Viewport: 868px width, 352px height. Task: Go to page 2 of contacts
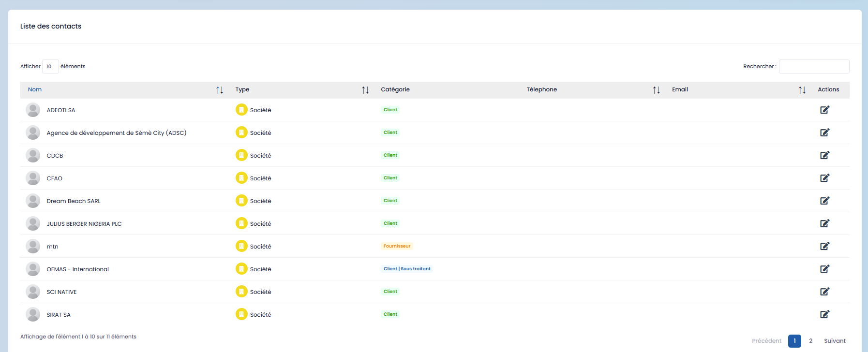pos(810,341)
